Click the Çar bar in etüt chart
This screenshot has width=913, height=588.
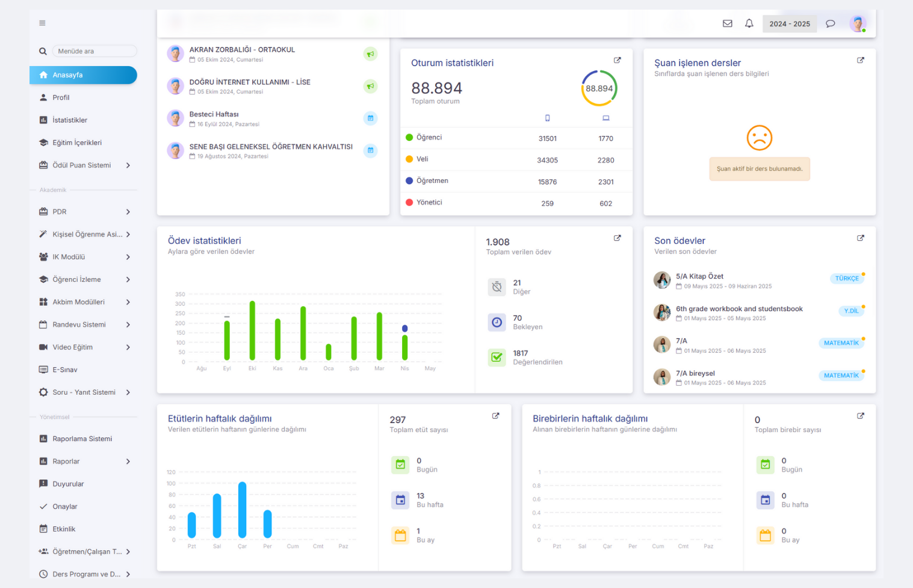242,509
